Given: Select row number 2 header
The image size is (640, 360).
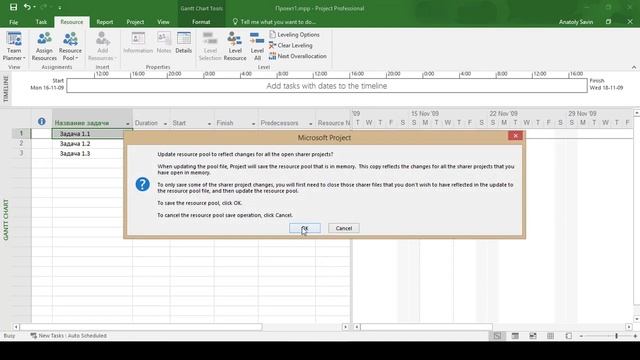Looking at the screenshot, I should point(21,144).
